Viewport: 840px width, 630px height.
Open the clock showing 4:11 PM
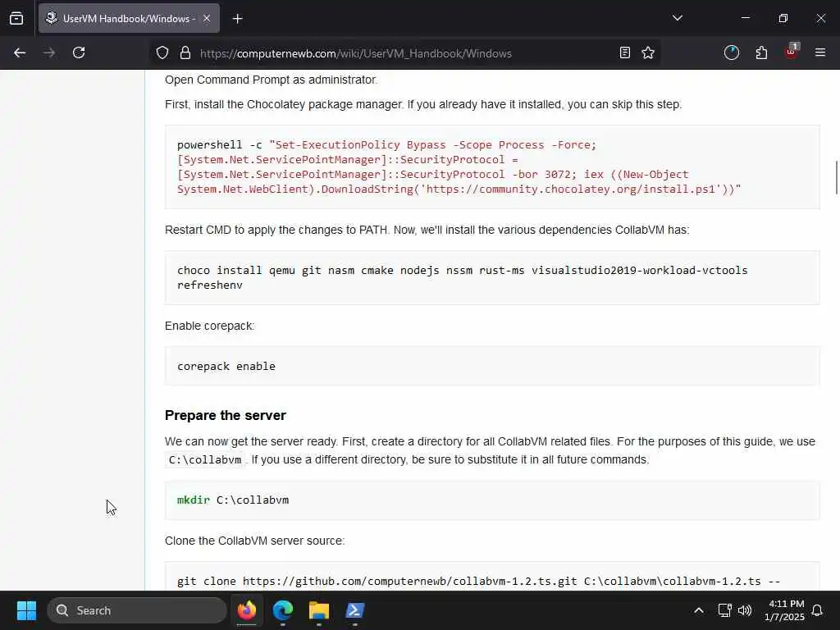(784, 610)
